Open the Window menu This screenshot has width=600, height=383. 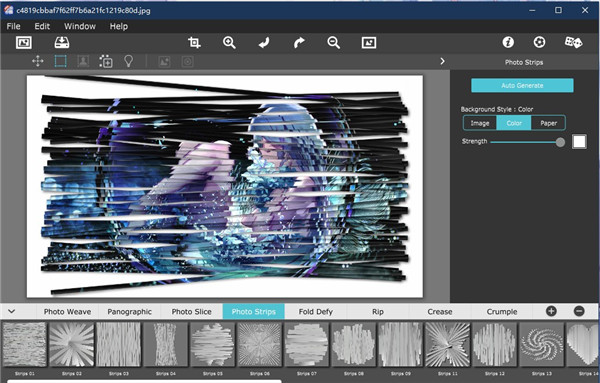(x=80, y=26)
